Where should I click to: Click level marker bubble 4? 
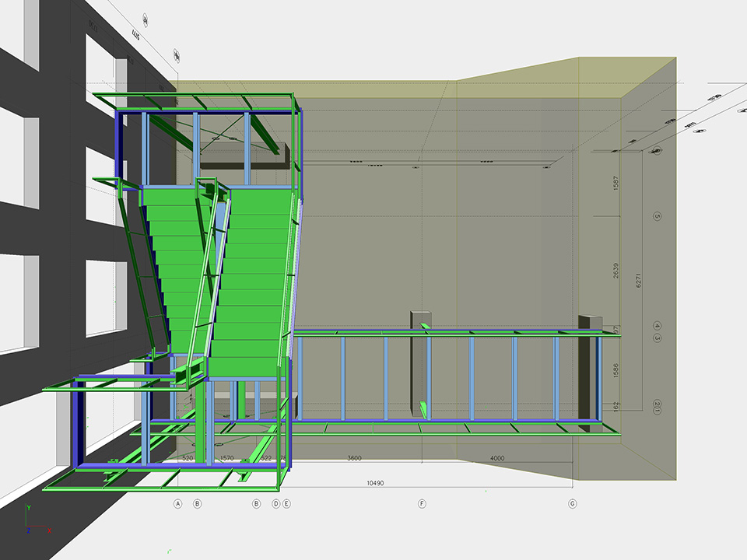click(658, 326)
